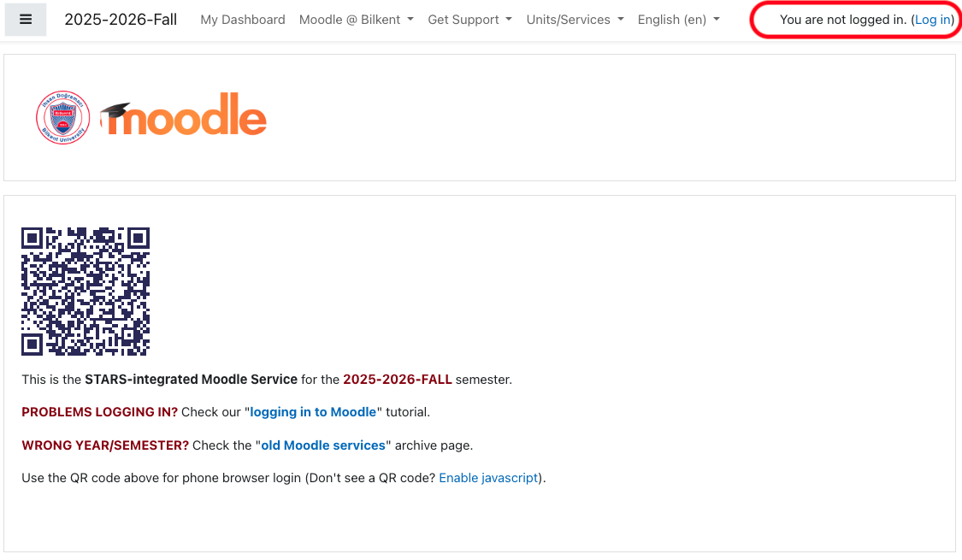
Task: Click the caret beside Moodle @ Bilkent
Action: point(410,20)
